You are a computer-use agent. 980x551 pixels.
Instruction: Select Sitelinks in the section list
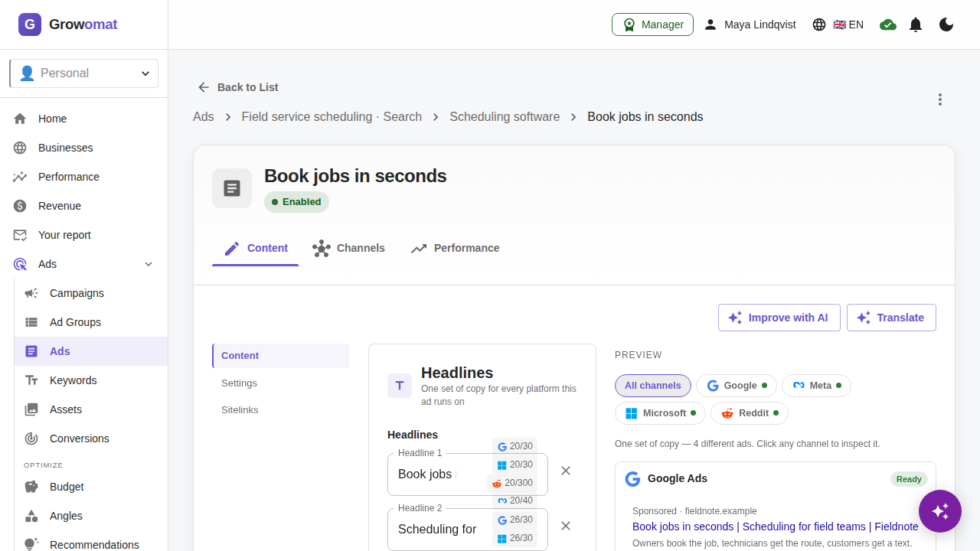coord(281,410)
